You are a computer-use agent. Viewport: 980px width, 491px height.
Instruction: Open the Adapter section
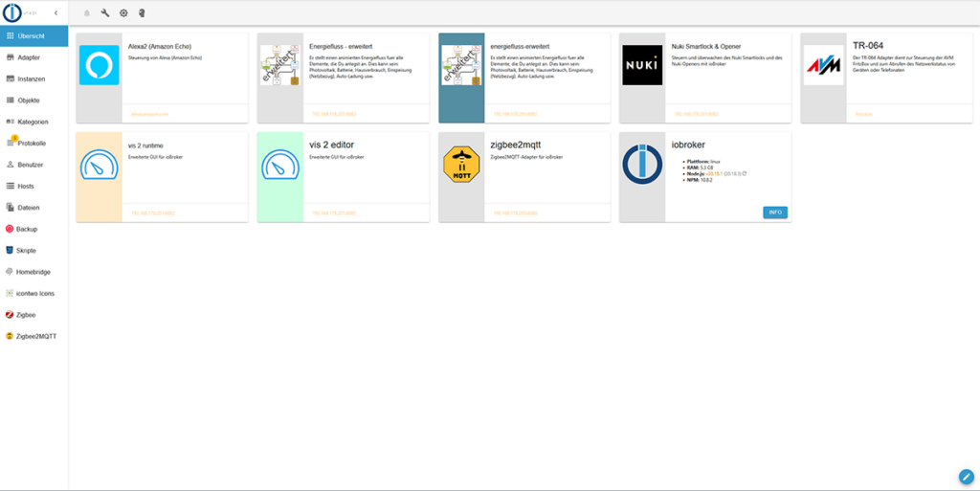[34, 57]
